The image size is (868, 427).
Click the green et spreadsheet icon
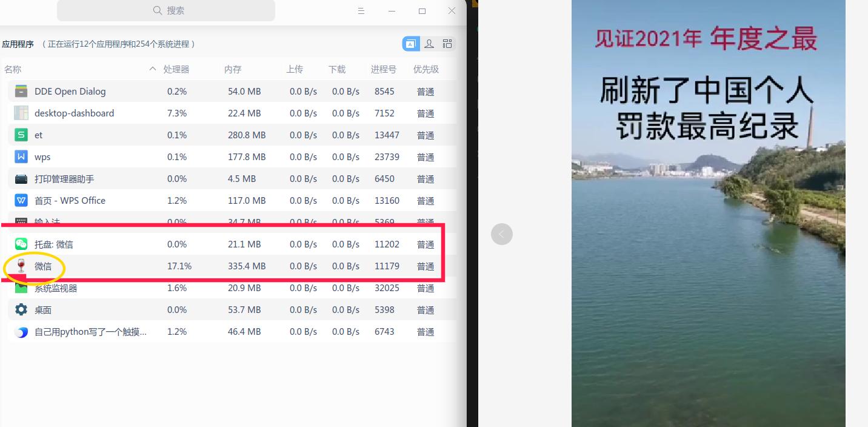(x=21, y=135)
